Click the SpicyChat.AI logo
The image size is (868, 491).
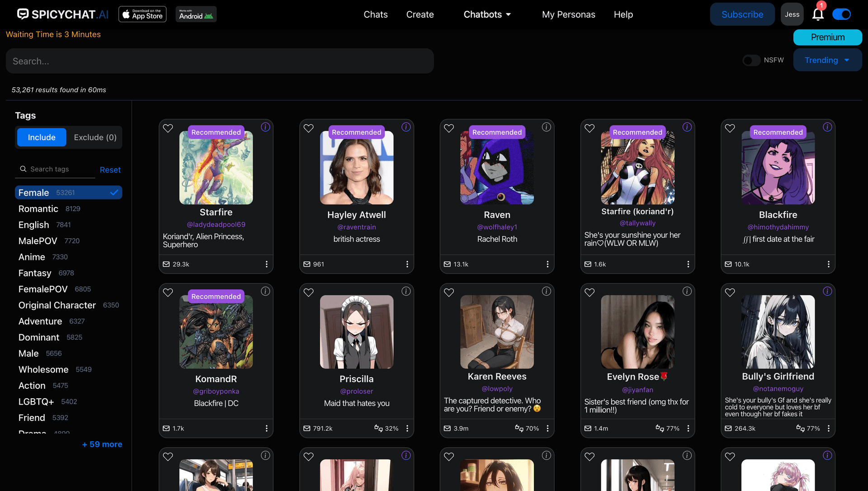pos(63,14)
